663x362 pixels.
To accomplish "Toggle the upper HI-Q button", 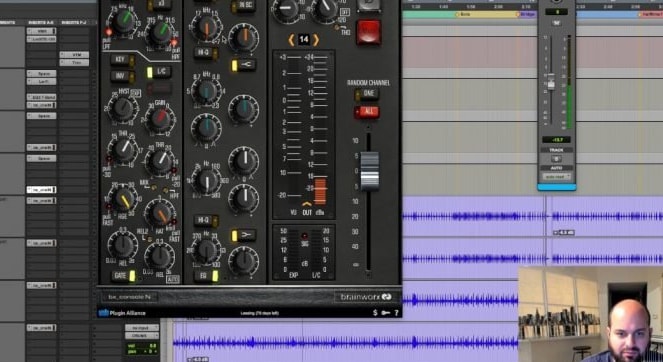I will tap(206, 53).
